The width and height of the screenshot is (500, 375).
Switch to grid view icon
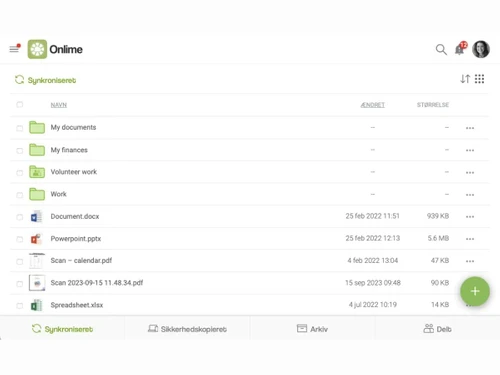tap(479, 79)
